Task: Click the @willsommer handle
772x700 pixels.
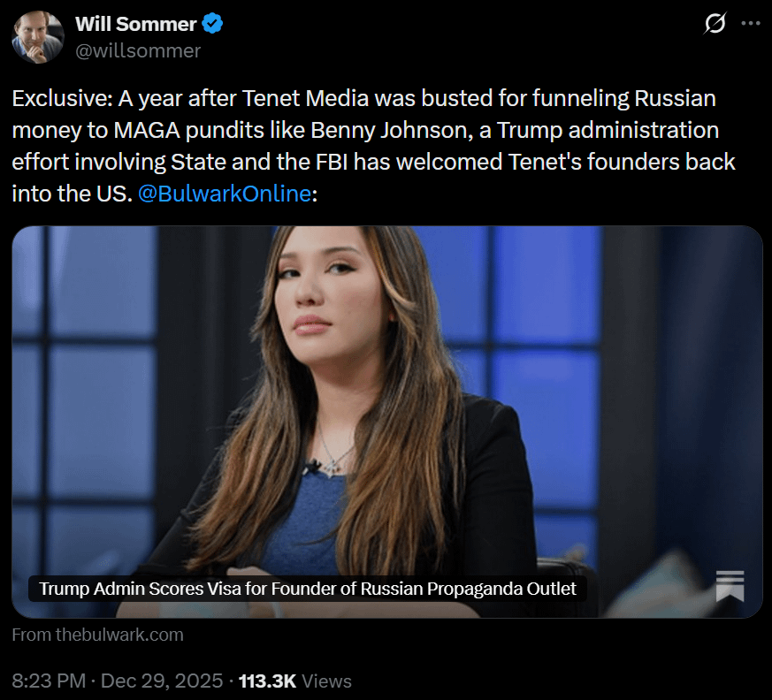Action: [138, 50]
